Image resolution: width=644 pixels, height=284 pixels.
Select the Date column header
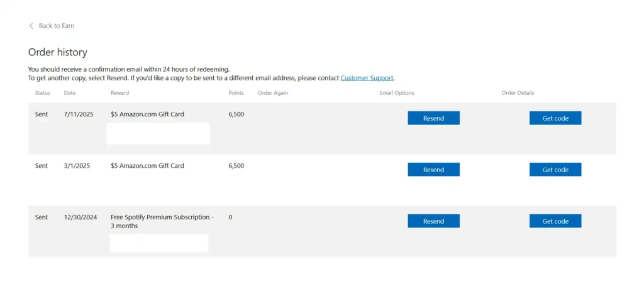click(70, 93)
